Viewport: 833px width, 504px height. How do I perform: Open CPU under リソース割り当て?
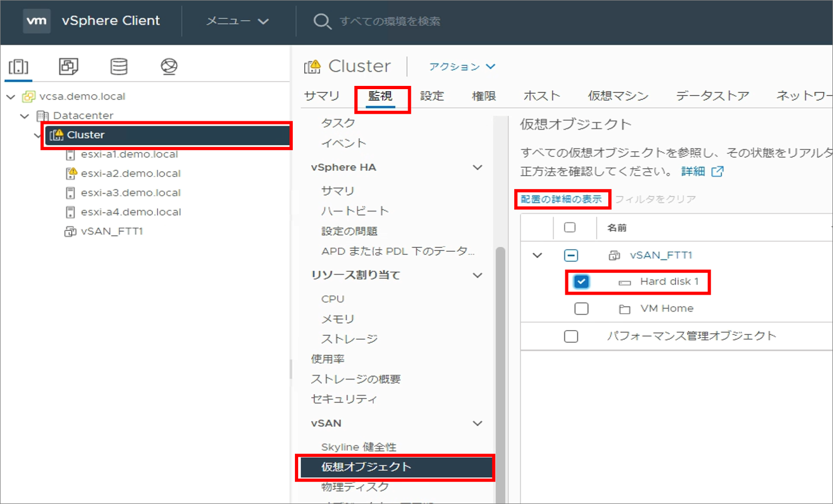tap(332, 299)
